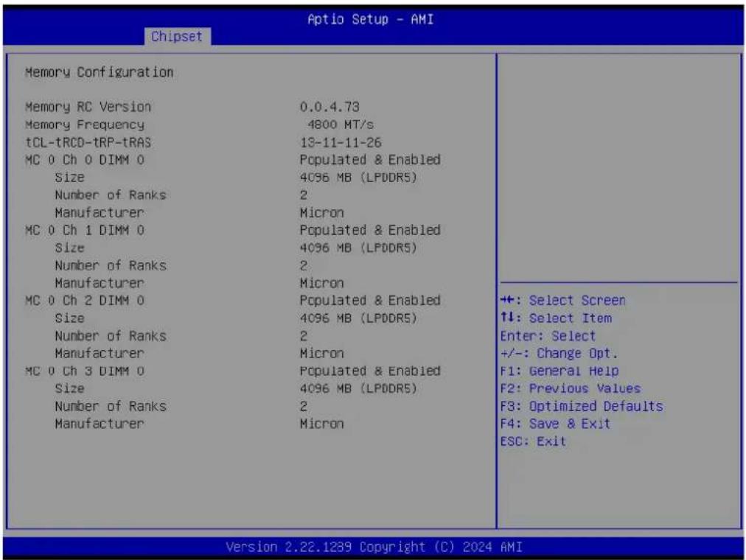This screenshot has width=746, height=560.
Task: Click the 'ESC: Exit' line
Action: tap(534, 441)
